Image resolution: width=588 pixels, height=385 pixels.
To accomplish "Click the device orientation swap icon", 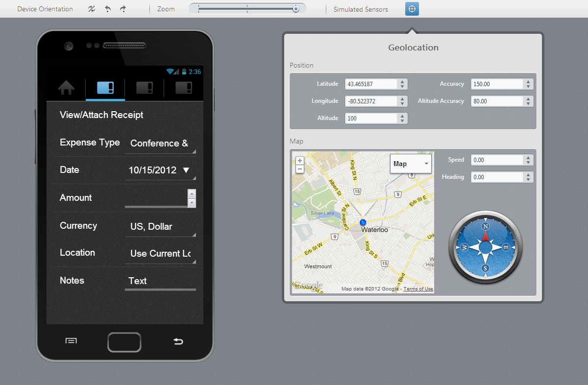I will coord(92,9).
